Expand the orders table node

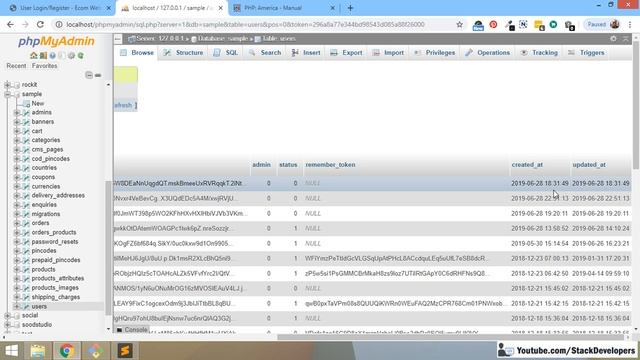point(17,223)
